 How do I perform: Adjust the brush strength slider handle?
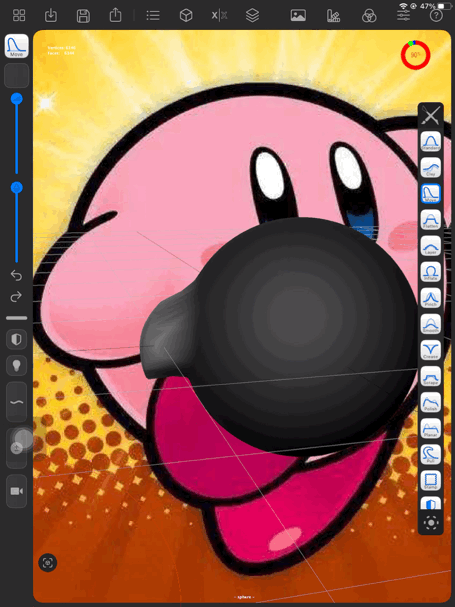(16, 188)
